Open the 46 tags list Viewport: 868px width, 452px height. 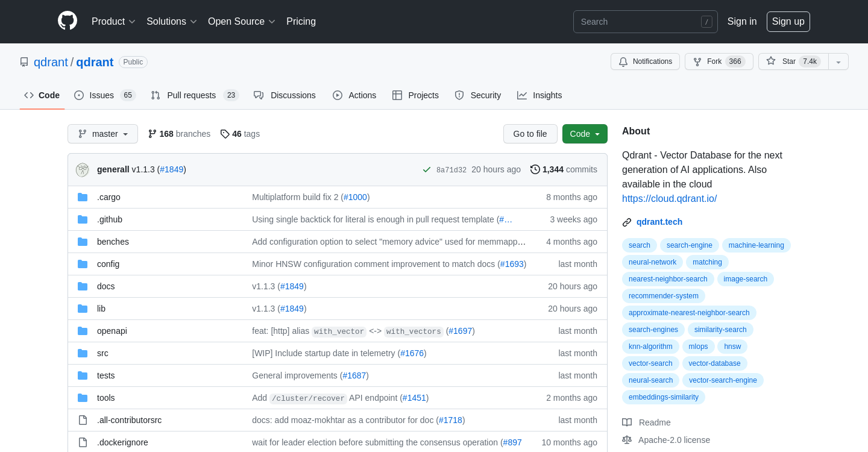pos(240,134)
